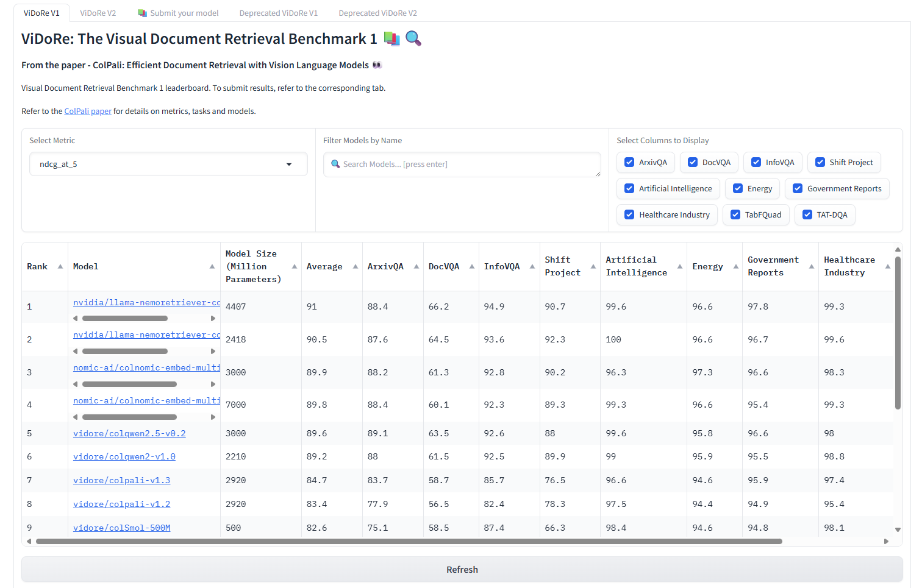
Task: Click left scroll arrow in rank 1 model cell
Action: [x=76, y=318]
